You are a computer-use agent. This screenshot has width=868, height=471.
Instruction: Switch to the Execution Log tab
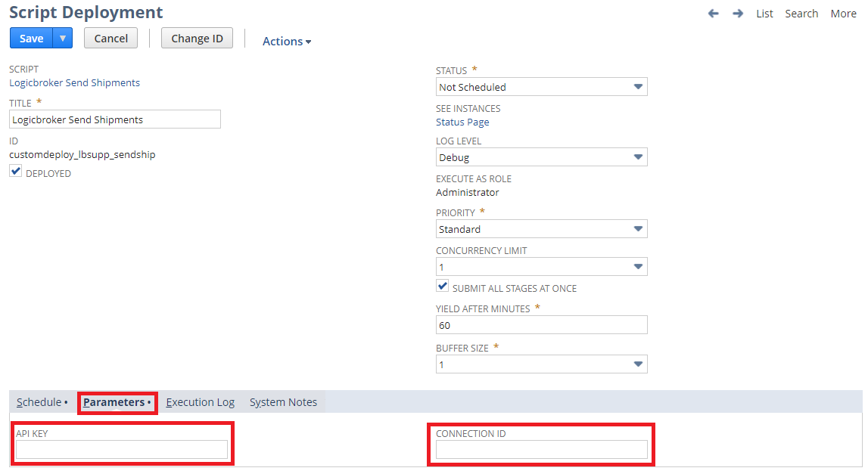point(200,402)
